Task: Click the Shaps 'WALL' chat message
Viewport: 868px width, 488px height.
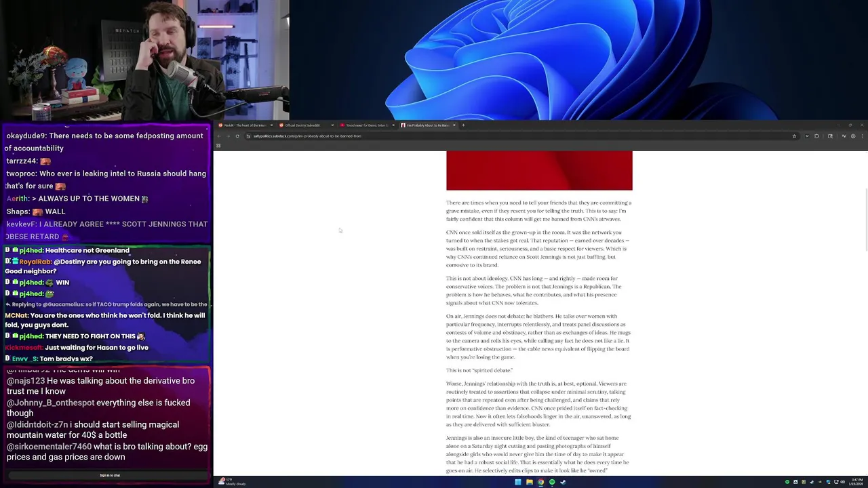Action: coord(35,211)
